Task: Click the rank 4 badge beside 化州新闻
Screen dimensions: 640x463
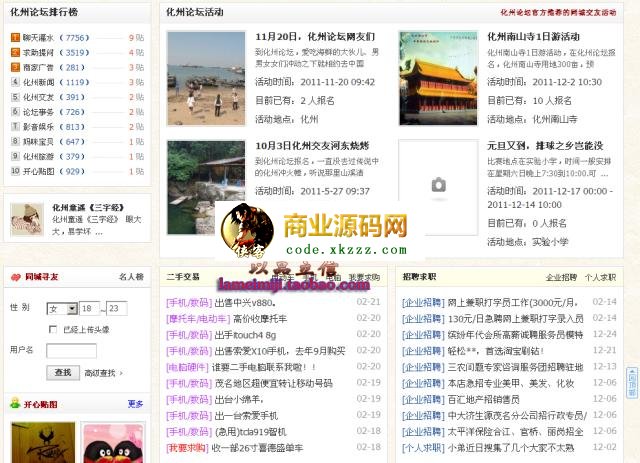Action: [15, 82]
